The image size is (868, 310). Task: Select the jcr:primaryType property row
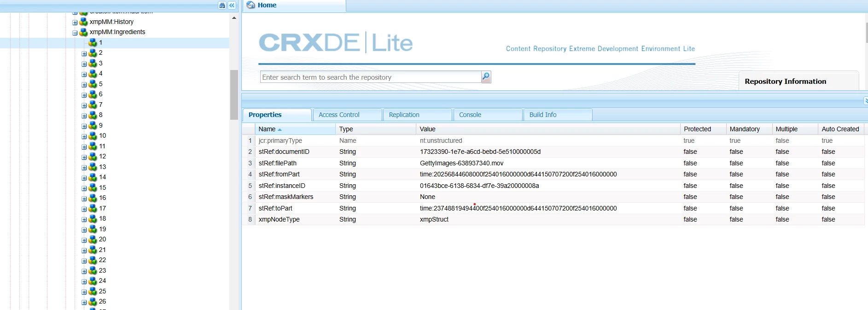(553, 140)
